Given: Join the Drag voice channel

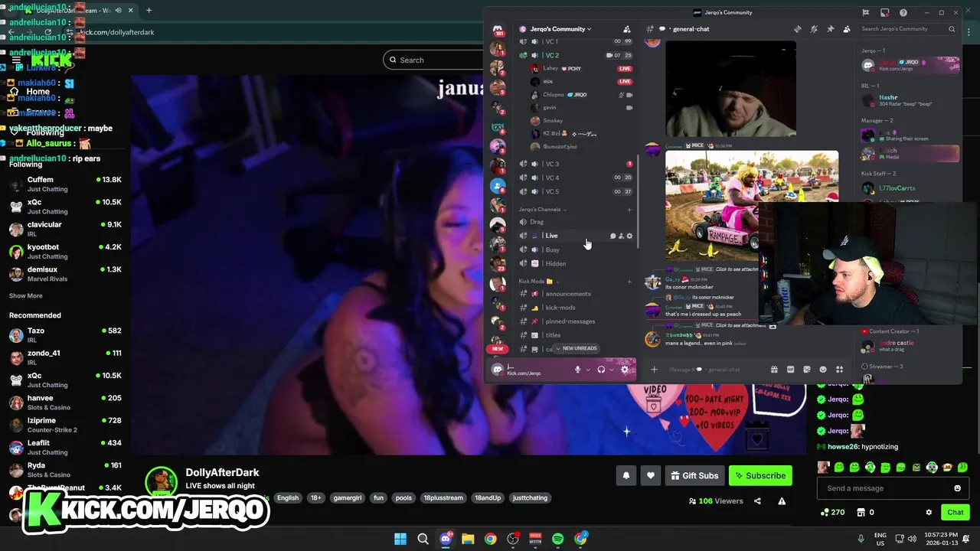Looking at the screenshot, I should pyautogui.click(x=576, y=222).
